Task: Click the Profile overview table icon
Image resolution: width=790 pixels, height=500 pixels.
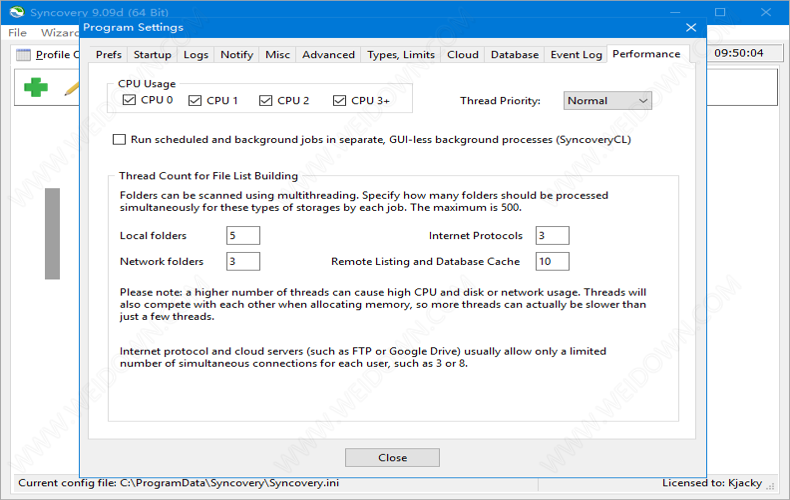Action: [23, 54]
